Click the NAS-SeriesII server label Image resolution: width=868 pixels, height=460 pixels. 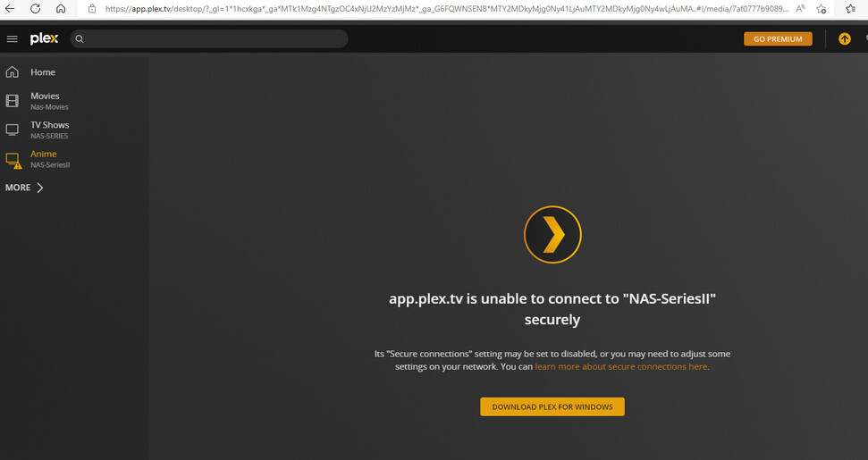[50, 164]
